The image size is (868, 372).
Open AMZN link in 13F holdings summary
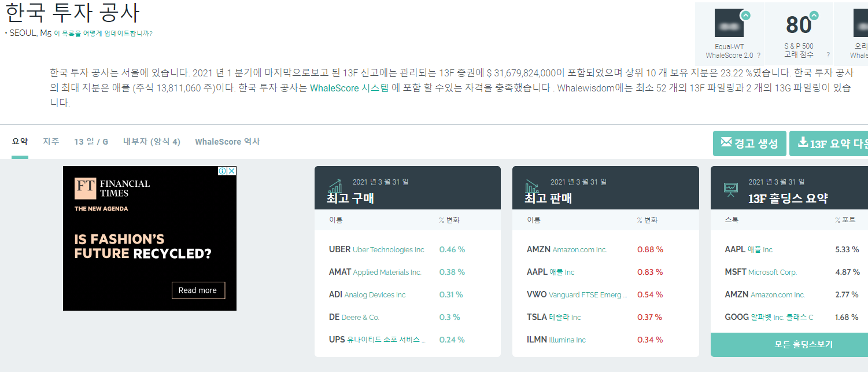click(764, 294)
